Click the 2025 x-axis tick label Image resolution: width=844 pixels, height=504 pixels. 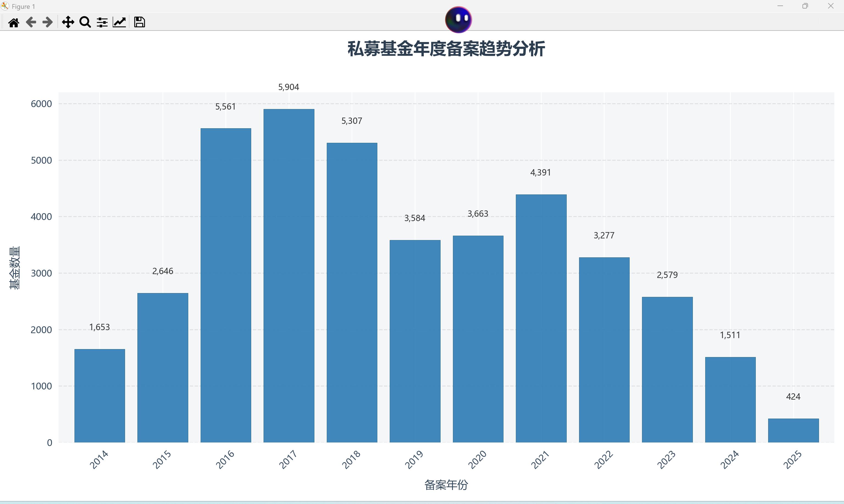pos(793,460)
